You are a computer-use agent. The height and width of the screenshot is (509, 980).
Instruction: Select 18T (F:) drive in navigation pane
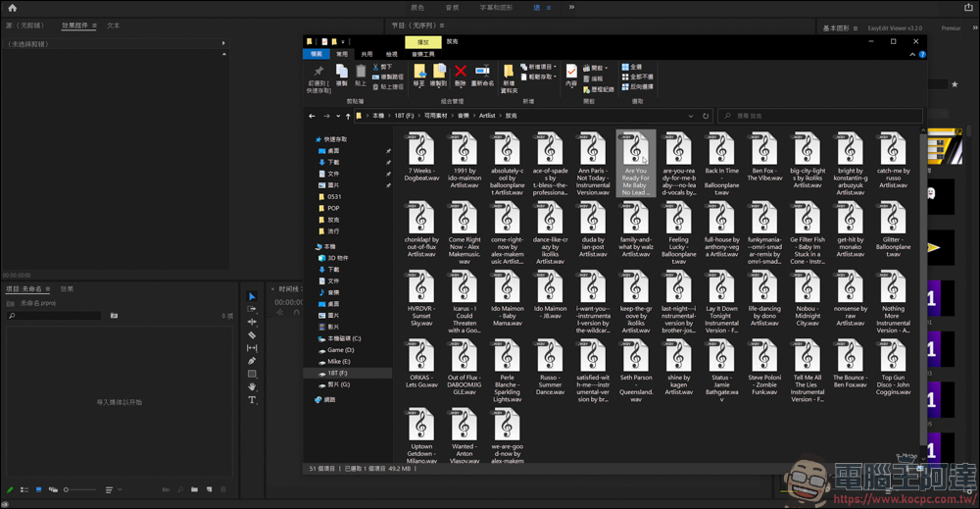(348, 373)
